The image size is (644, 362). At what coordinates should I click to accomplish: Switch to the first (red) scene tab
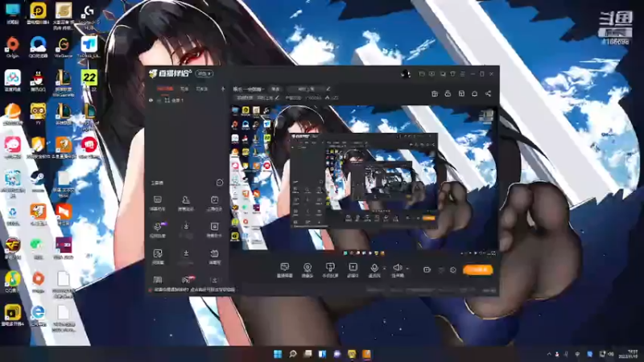[165, 88]
